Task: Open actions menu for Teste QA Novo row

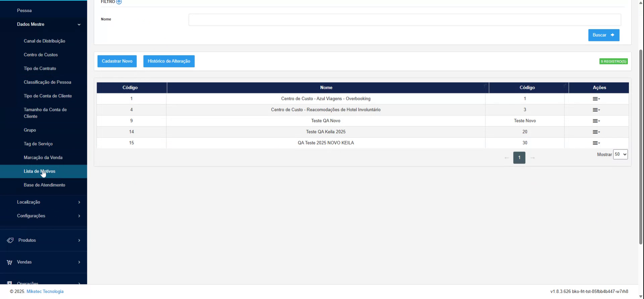Action: coord(596,121)
